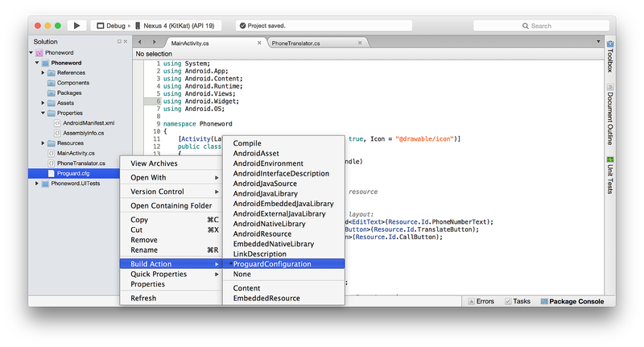Image resolution: width=644 pixels, height=347 pixels.
Task: Collapse the bold Phoneword project node
Action: (37, 63)
